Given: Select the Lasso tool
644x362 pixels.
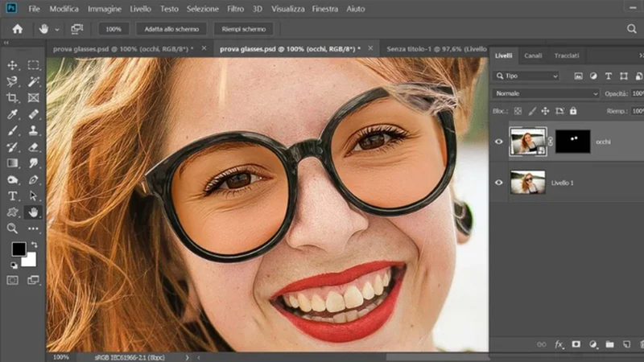Looking at the screenshot, I should pyautogui.click(x=12, y=81).
